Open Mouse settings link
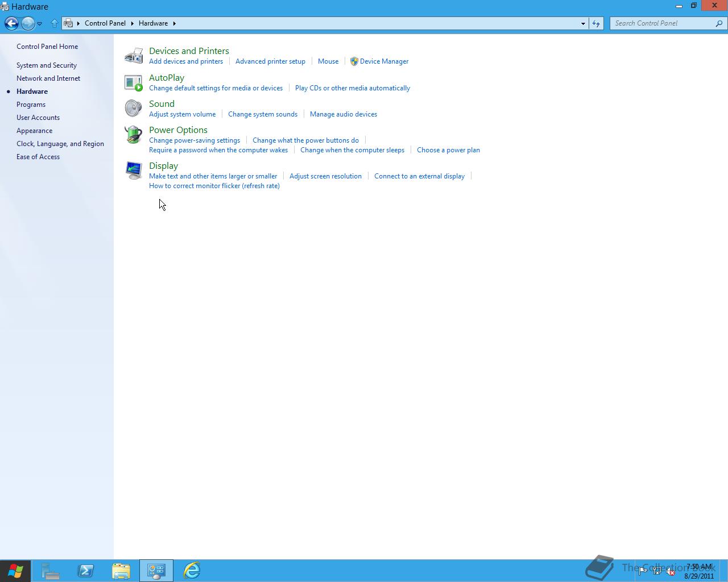Image resolution: width=728 pixels, height=582 pixels. (328, 61)
